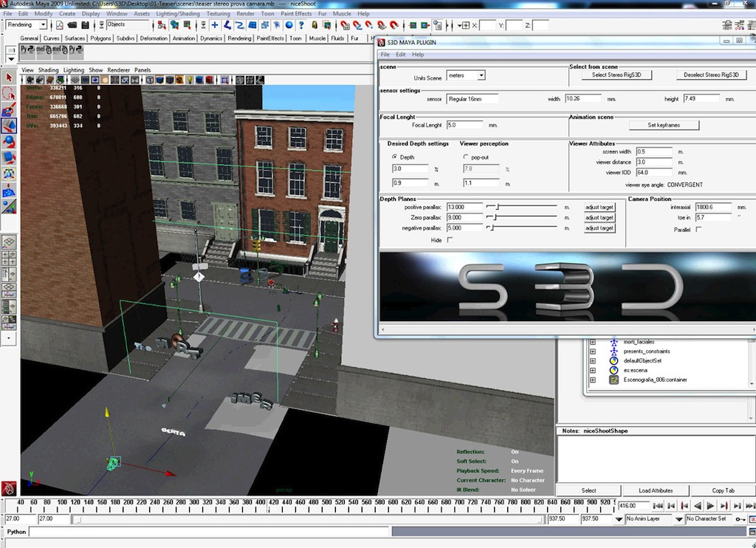Select the Paint Selection tool in toolbox
This screenshot has width=756, height=548.
point(9,110)
